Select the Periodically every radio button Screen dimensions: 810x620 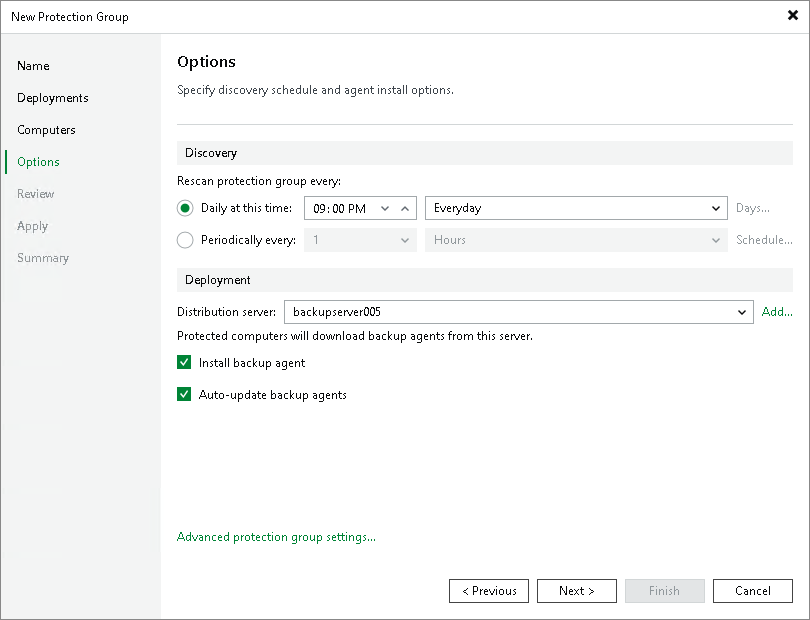185,240
